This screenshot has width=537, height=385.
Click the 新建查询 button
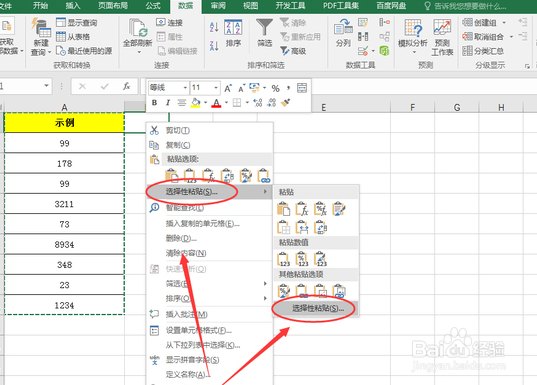pos(41,37)
